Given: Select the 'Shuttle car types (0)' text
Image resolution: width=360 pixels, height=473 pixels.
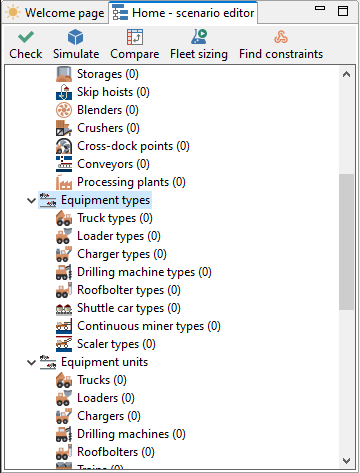Looking at the screenshot, I should [129, 308].
